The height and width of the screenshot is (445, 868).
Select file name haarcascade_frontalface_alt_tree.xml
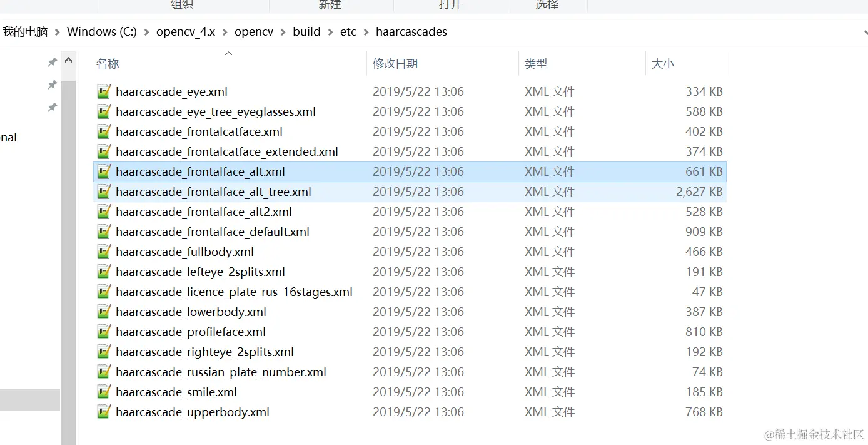point(213,192)
